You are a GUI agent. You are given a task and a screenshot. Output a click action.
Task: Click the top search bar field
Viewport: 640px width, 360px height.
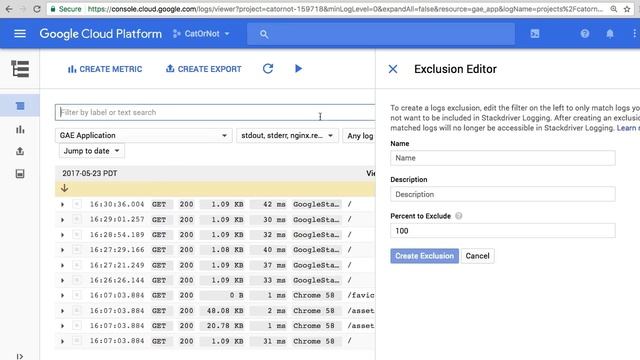[x=380, y=34]
